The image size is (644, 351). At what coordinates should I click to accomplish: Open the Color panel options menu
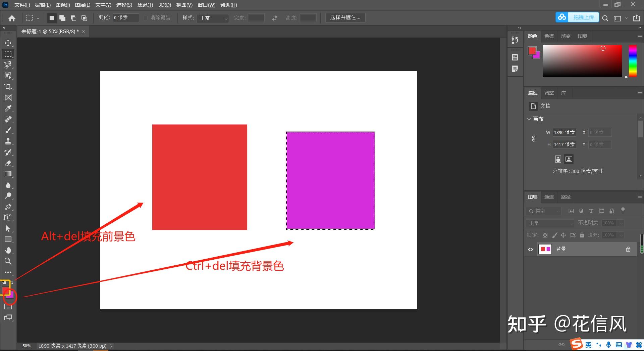tap(640, 36)
